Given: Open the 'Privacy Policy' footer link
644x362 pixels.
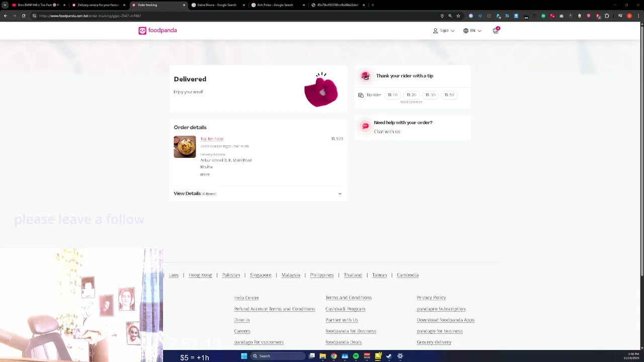Looking at the screenshot, I should pyautogui.click(x=431, y=298).
